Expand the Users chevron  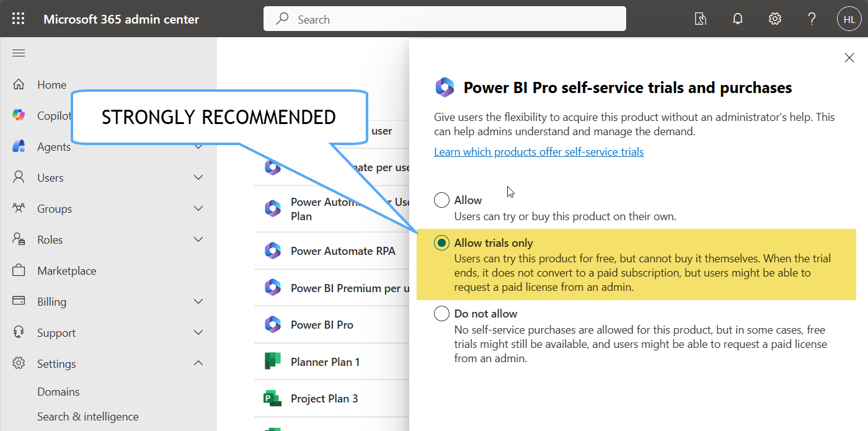tap(198, 178)
